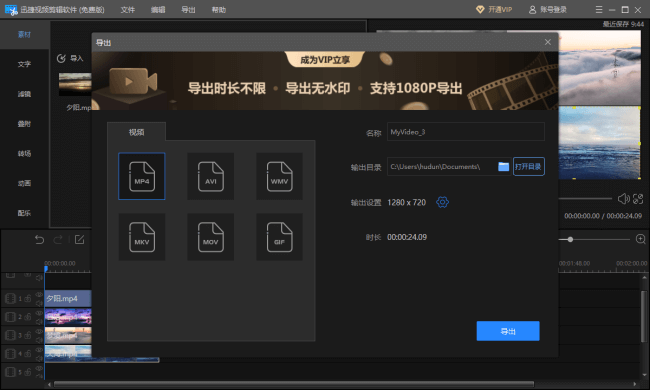This screenshot has width=650, height=390.
Task: Close the 导出 dialog
Action: pos(548,42)
